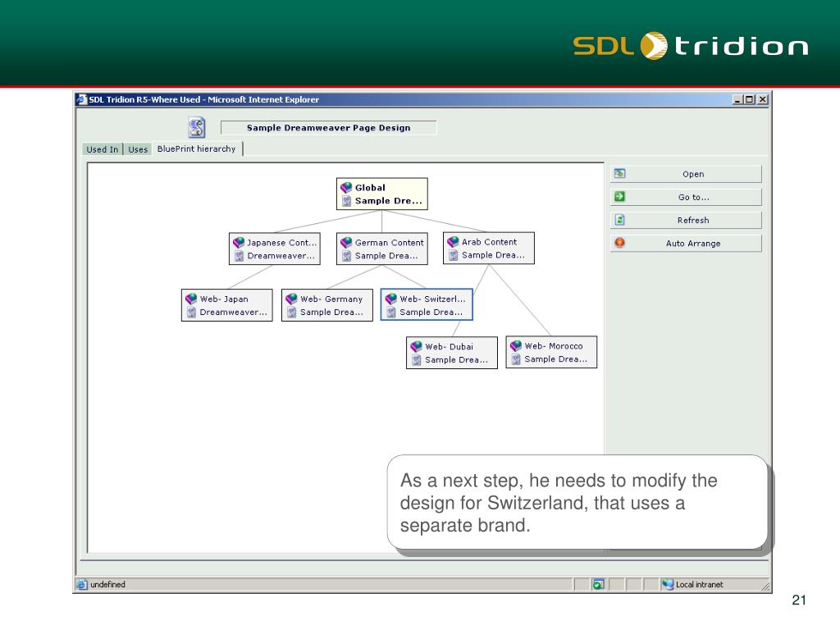
Task: Switch to the Used In tab
Action: click(103, 149)
